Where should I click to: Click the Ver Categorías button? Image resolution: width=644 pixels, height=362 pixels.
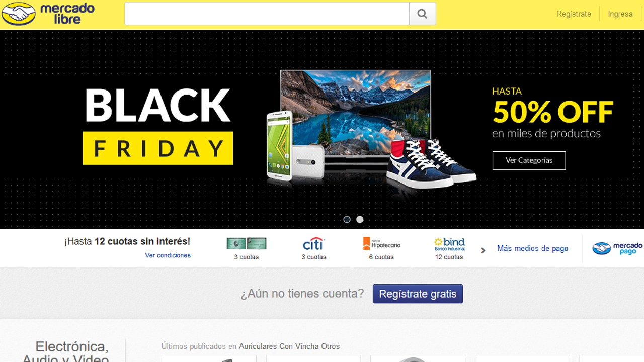pyautogui.click(x=529, y=160)
